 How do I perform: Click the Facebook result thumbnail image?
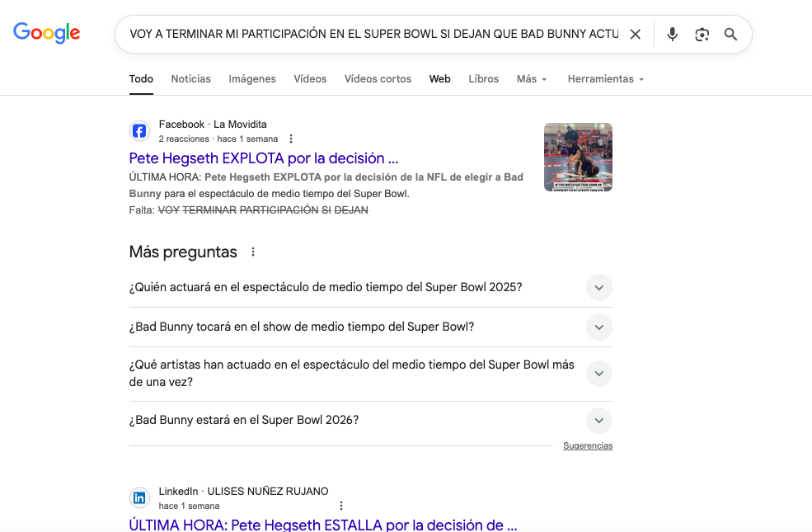click(578, 157)
